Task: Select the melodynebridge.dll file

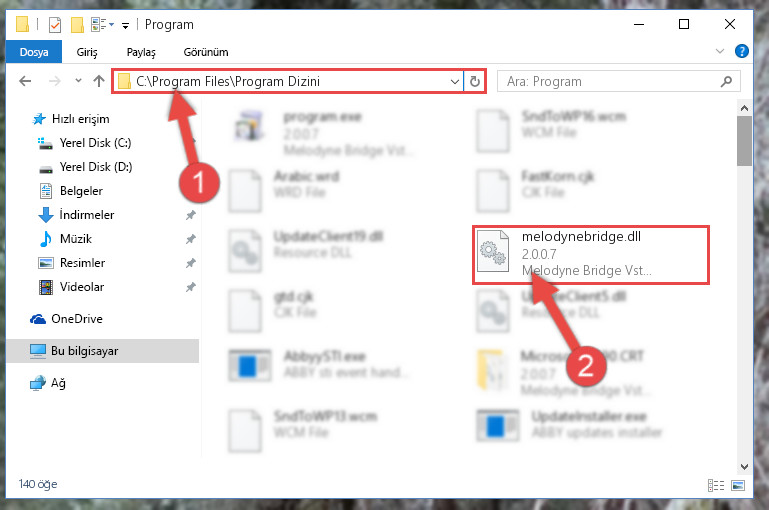Action: pos(590,255)
